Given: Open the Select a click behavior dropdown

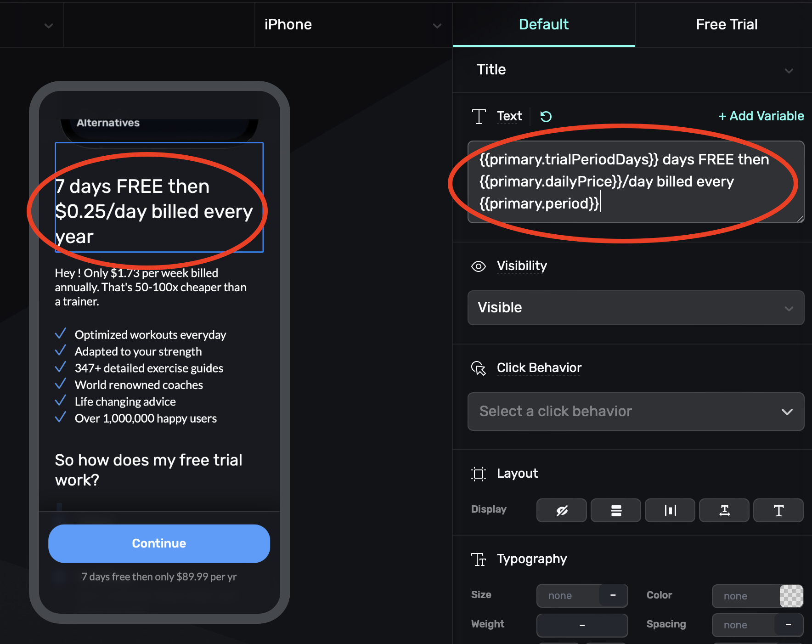Looking at the screenshot, I should [x=635, y=412].
